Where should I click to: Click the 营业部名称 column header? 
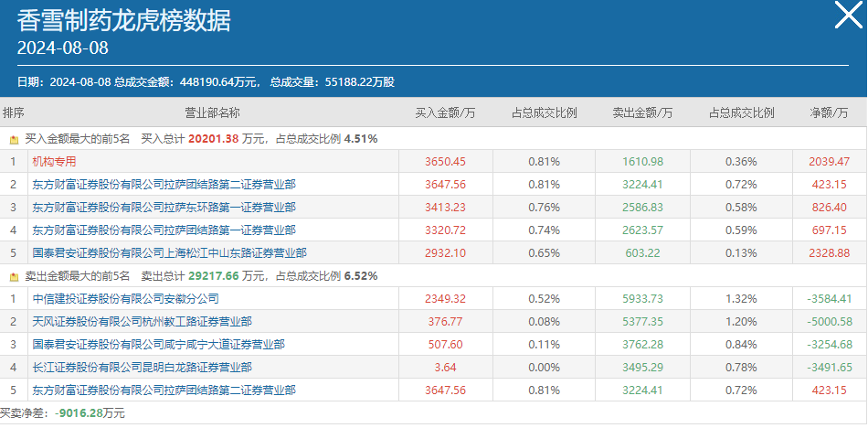pos(213,113)
